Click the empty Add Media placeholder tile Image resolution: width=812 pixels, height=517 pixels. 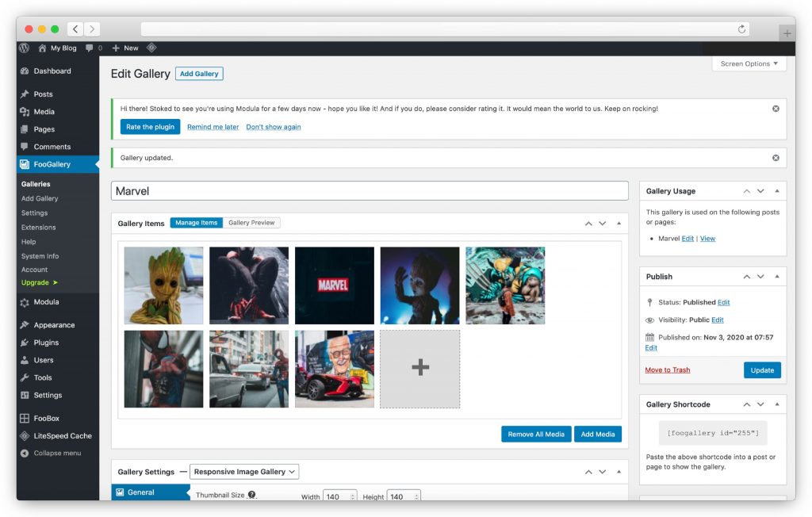click(419, 368)
